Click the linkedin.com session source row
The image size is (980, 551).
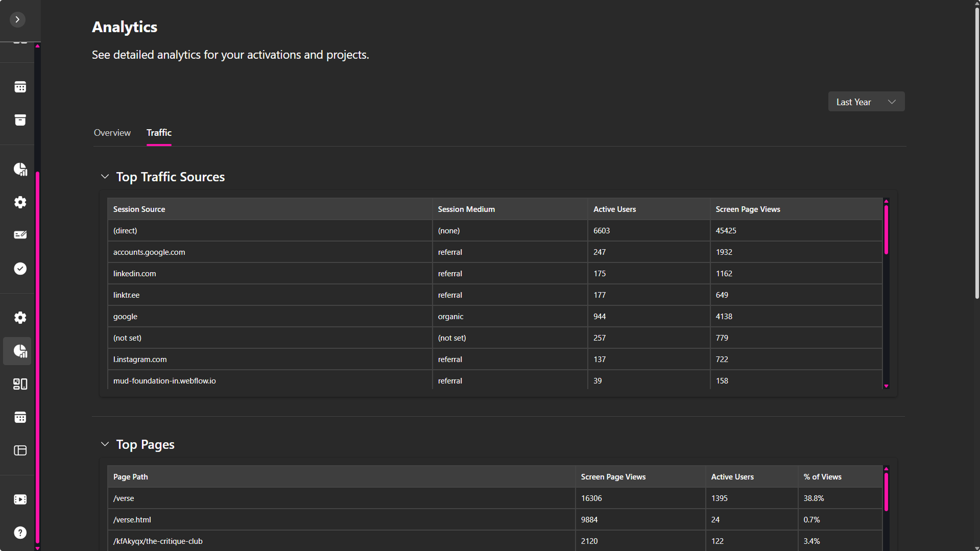[x=135, y=274]
